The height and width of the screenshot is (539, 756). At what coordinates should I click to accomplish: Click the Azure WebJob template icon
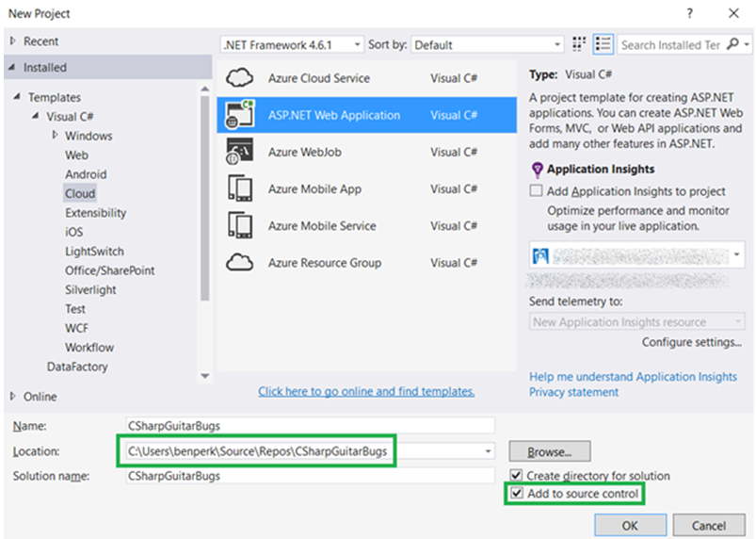pos(240,152)
